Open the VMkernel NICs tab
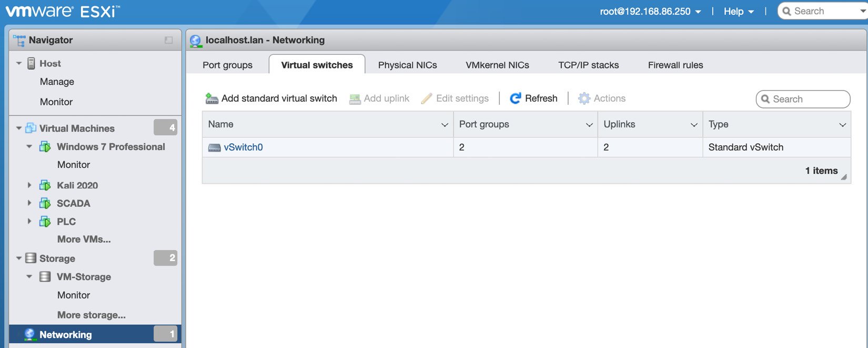Image resolution: width=868 pixels, height=348 pixels. click(x=497, y=65)
